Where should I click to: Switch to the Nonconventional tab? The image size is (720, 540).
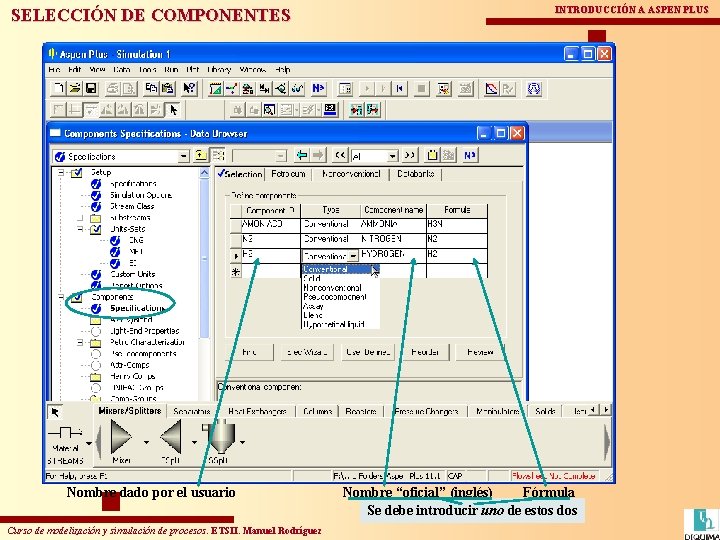tap(351, 174)
